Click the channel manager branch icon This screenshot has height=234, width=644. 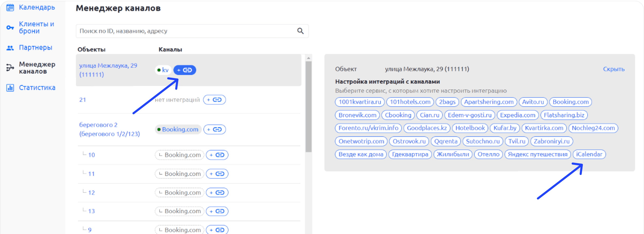pyautogui.click(x=10, y=68)
